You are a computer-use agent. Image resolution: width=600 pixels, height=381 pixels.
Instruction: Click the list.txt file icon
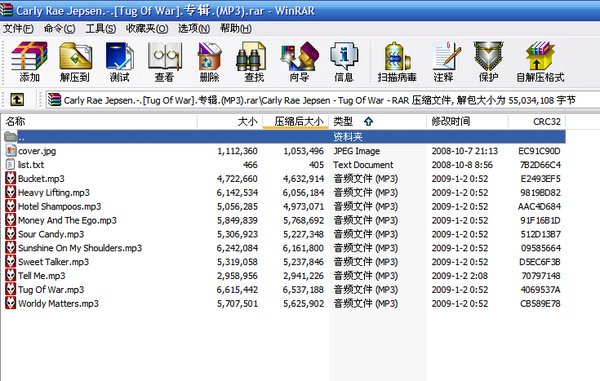[11, 164]
